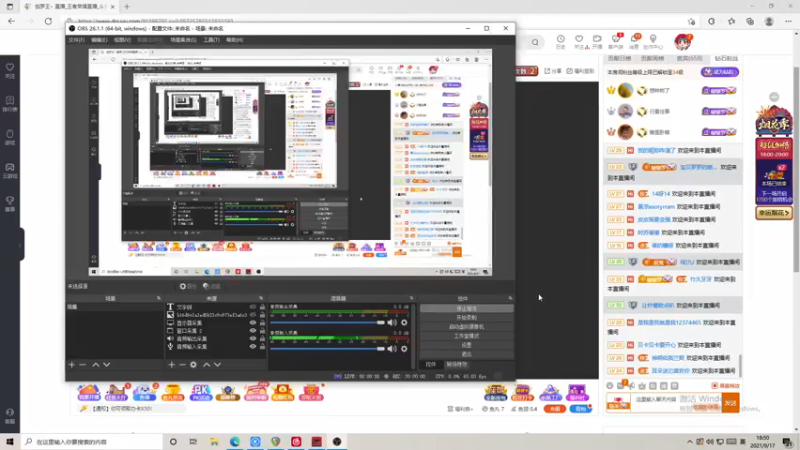Click the Windows Start button
Image resolution: width=800 pixels, height=450 pixels.
[x=10, y=442]
